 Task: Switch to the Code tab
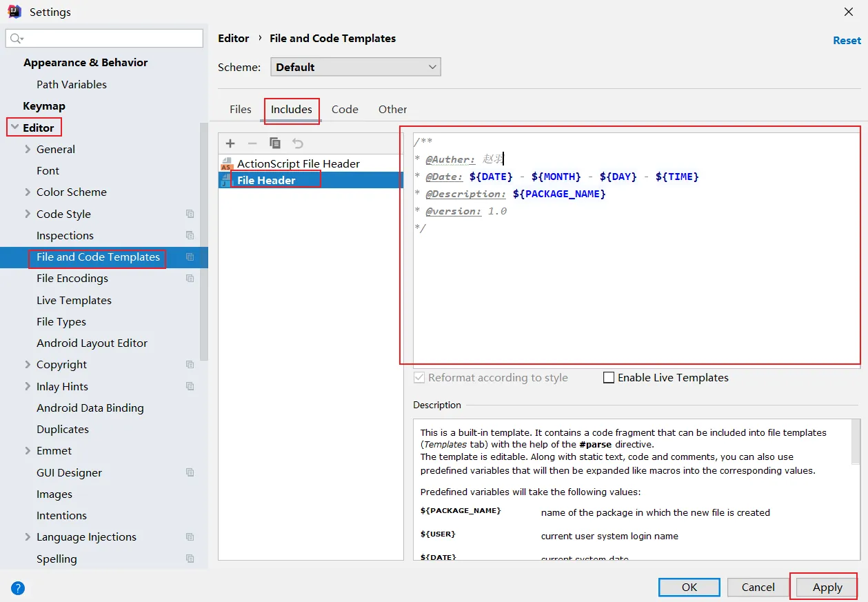pos(345,110)
